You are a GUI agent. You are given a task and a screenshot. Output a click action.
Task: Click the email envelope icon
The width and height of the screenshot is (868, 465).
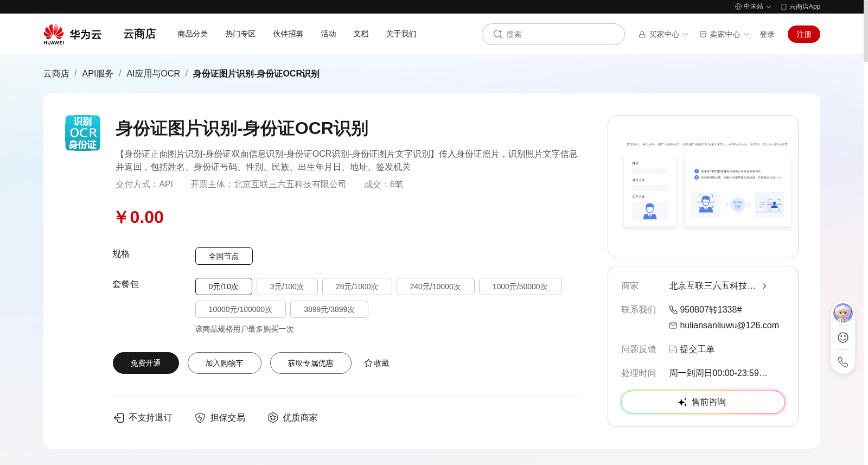coord(673,326)
